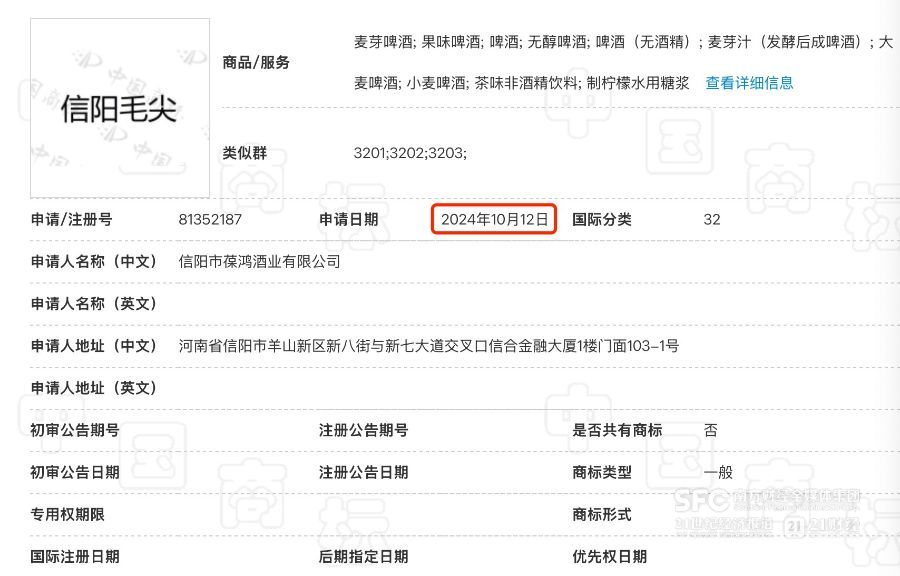Click the 优先权日期 label
The image size is (900, 576).
(610, 557)
